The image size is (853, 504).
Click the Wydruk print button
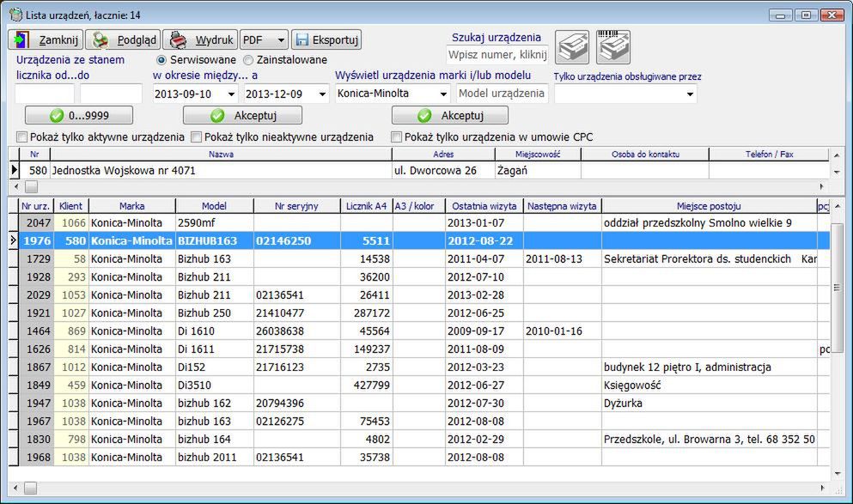(200, 39)
